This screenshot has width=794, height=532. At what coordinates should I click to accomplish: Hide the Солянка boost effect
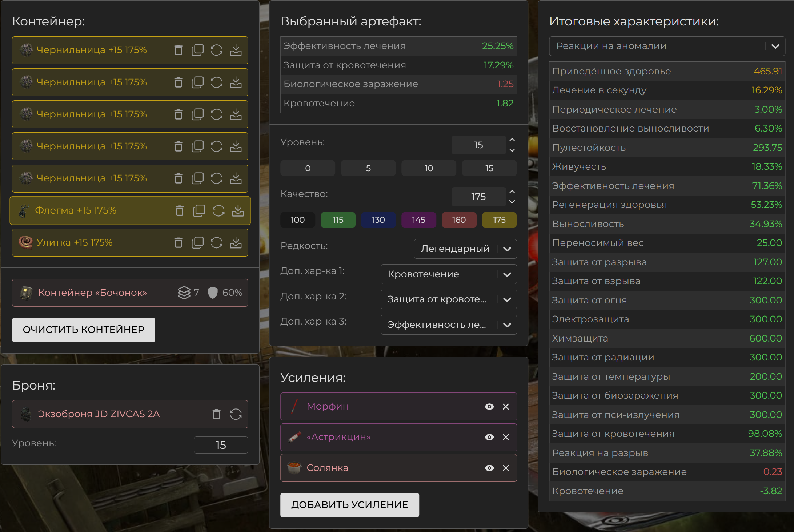point(489,468)
